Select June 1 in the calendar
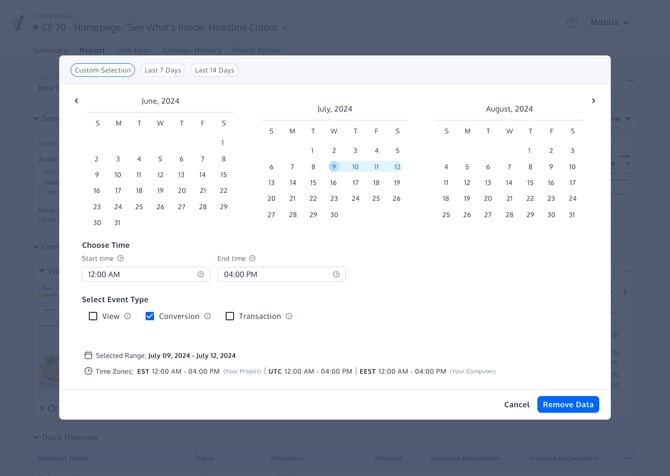 click(223, 143)
